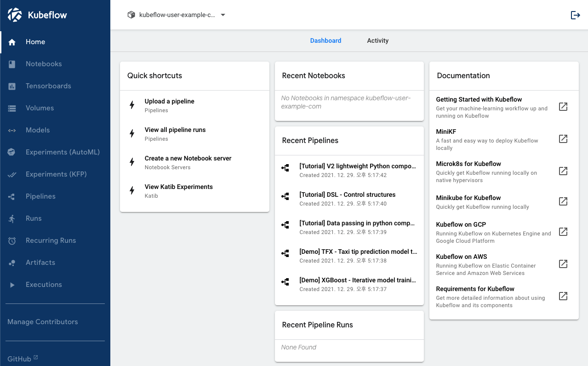Click the Recurring Runs alarm clock icon
This screenshot has height=366, width=588.
(12, 240)
